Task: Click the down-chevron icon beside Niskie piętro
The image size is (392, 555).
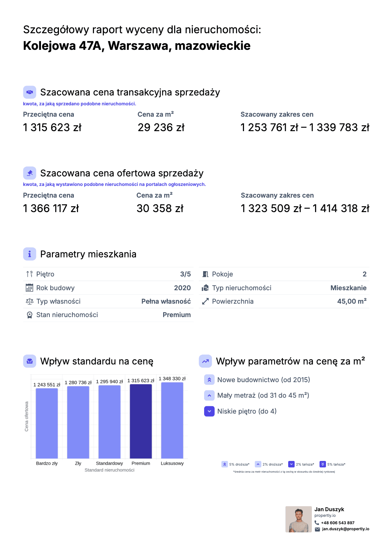Action: point(209,411)
